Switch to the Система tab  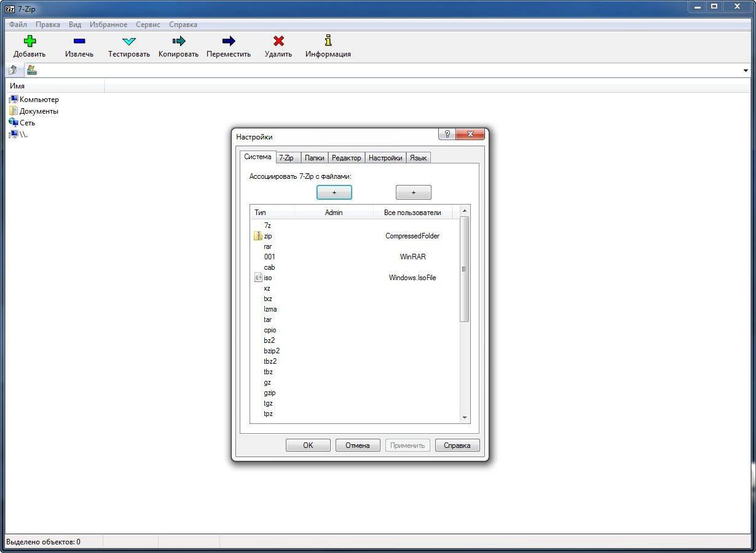tap(258, 157)
